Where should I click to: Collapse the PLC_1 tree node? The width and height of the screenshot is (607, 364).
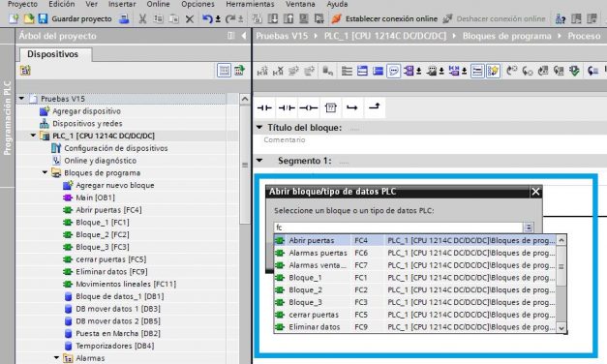point(33,136)
